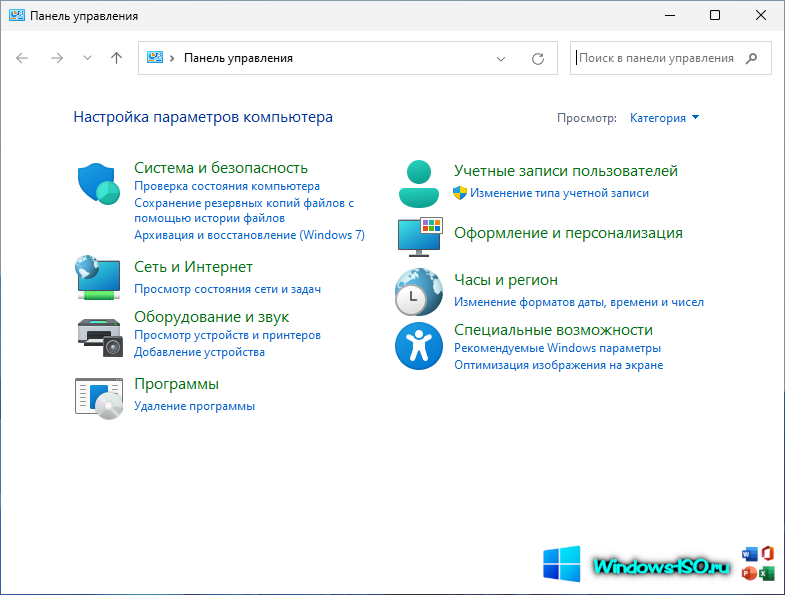Screen dimensions: 785x595
Task: Click Панель управления breadcrumb in address bar
Action: 238,58
